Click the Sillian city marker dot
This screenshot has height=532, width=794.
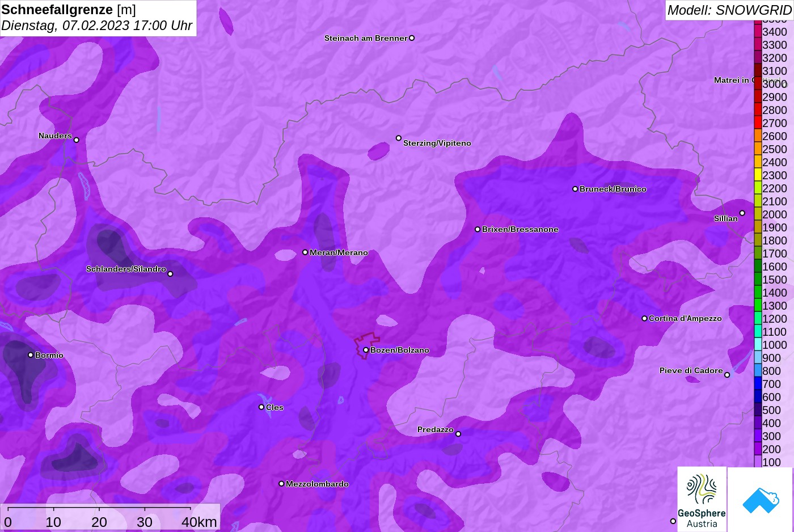coord(742,213)
